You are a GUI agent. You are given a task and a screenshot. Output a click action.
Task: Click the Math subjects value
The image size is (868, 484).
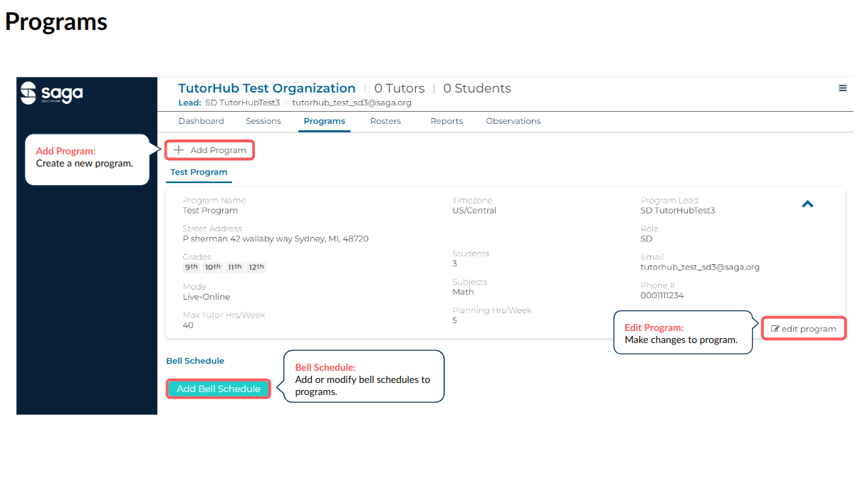pos(463,292)
